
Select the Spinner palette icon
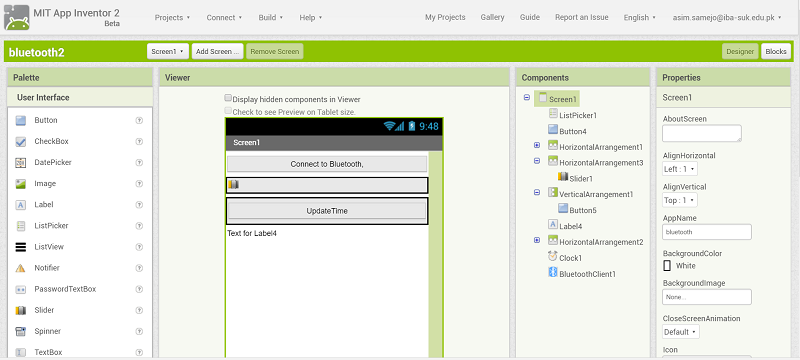point(20,331)
